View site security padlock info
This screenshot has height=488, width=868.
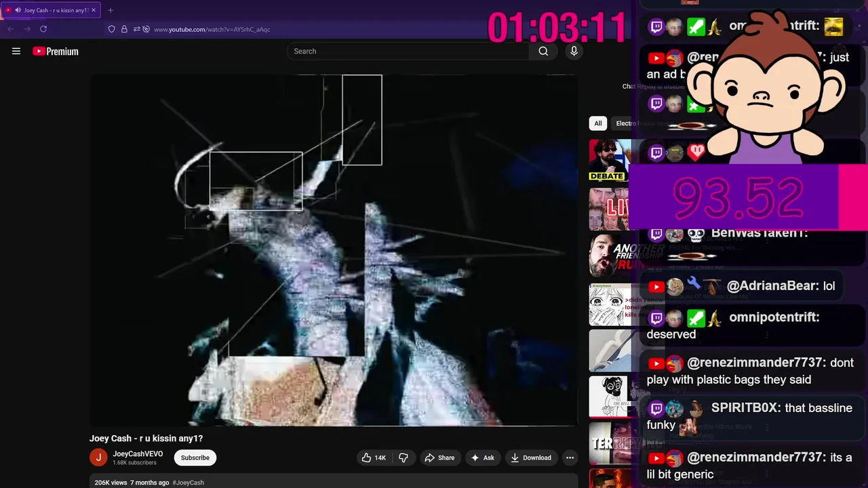click(x=124, y=29)
